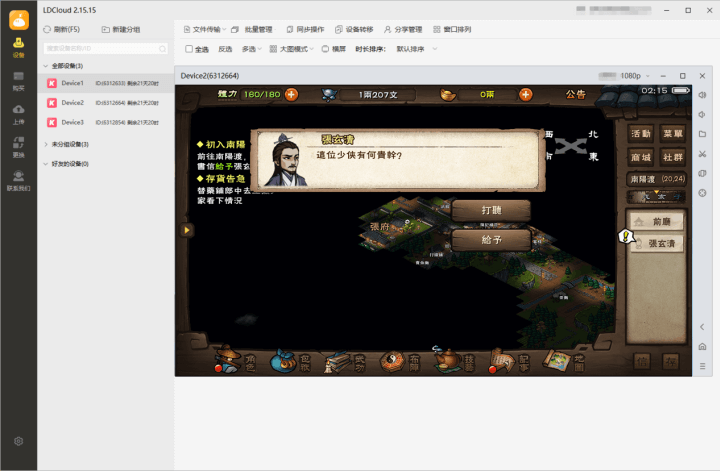
Task: Open folder icon in Device2 side toolbar
Action: [702, 134]
